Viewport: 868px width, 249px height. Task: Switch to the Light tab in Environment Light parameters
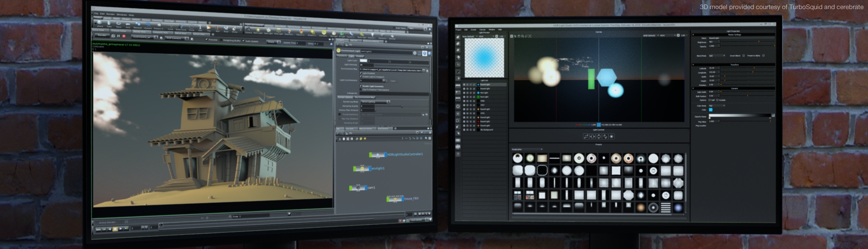pos(351,56)
